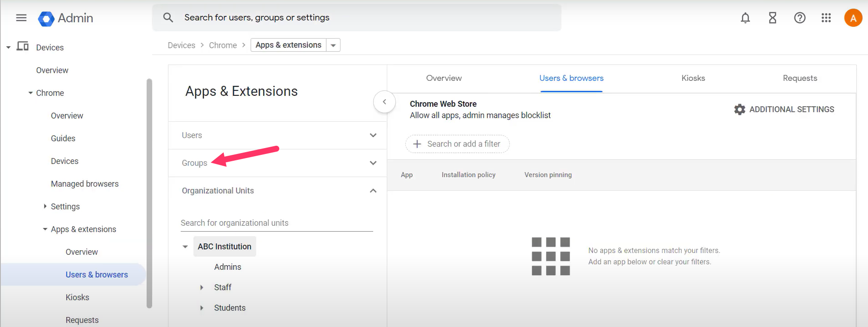Click the Version pinning column header
The width and height of the screenshot is (868, 327).
[548, 175]
